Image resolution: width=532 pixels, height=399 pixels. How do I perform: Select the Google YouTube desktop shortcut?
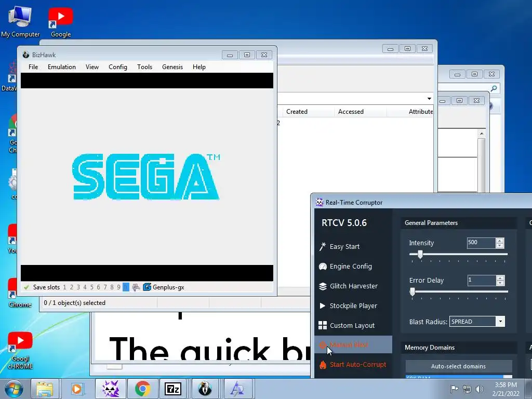coord(61,22)
